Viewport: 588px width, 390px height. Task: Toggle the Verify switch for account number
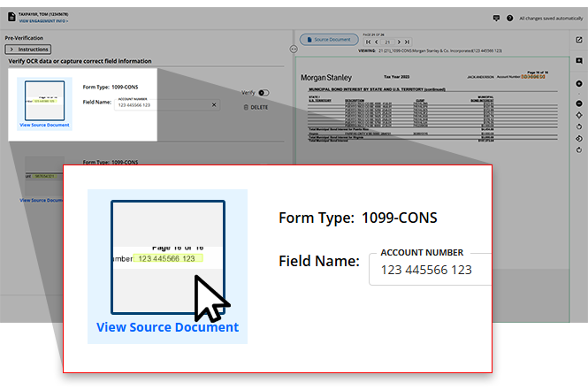pos(263,93)
